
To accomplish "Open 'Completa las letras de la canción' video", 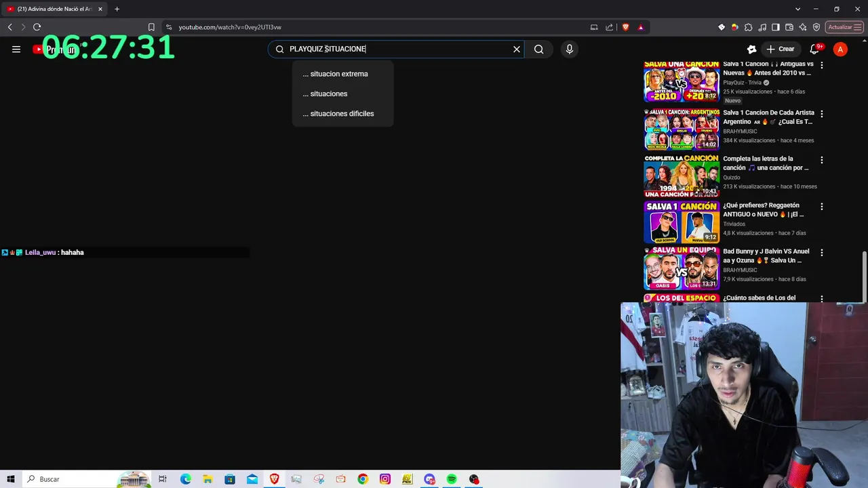I will pos(766,163).
